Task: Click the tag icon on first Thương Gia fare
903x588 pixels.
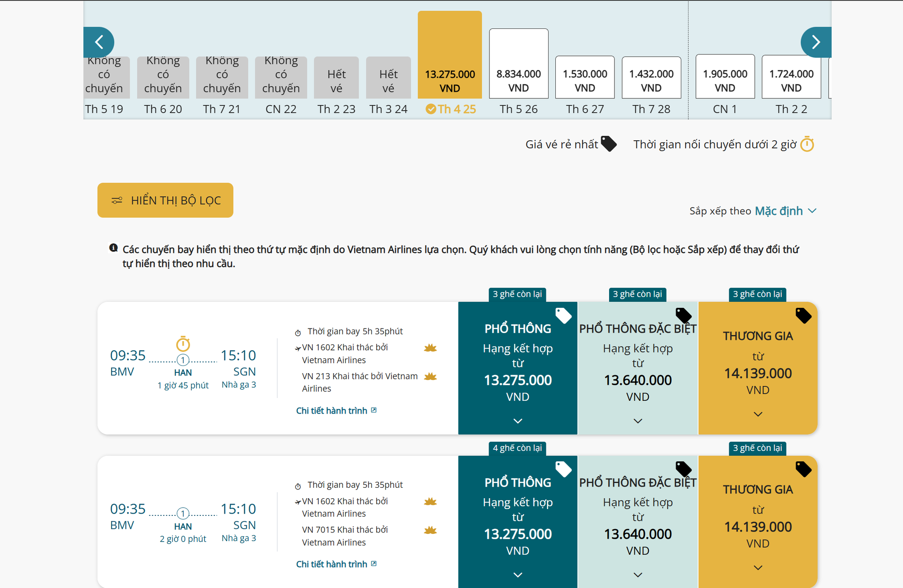Action: (x=803, y=315)
